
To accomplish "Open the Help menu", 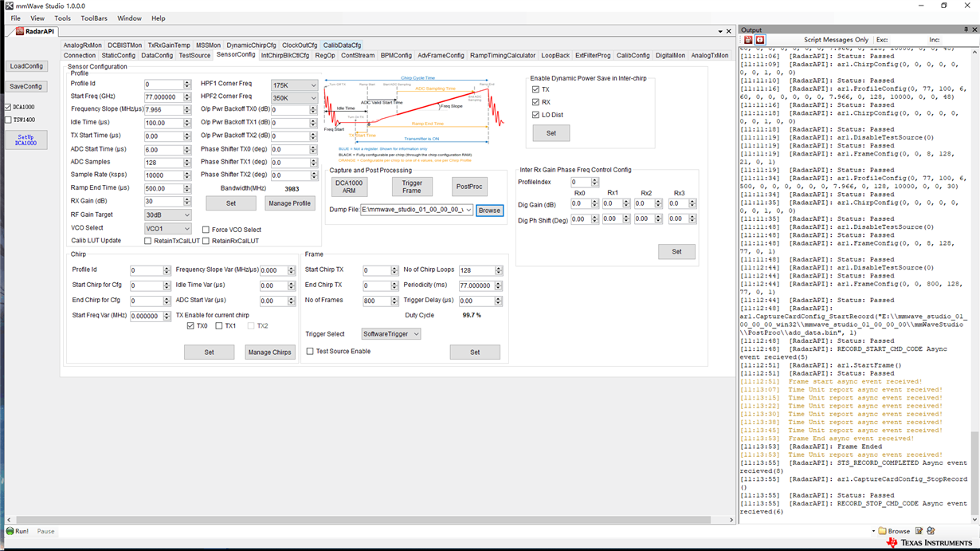I will point(159,18).
